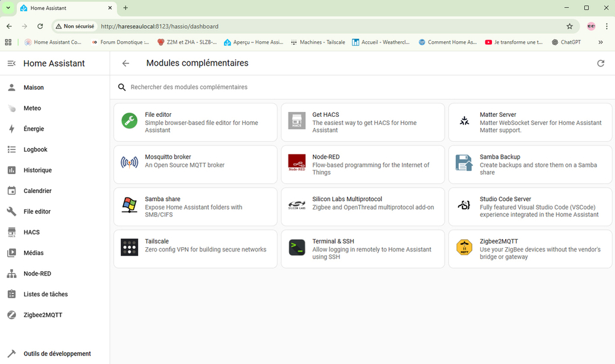Click the Samba Backup floppy disk icon
This screenshot has width=615, height=364.
click(x=464, y=162)
